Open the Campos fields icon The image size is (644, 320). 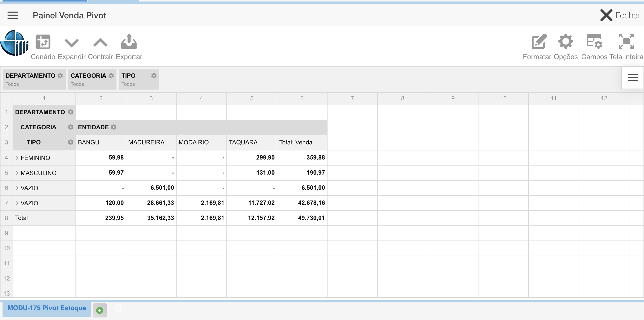(x=594, y=41)
